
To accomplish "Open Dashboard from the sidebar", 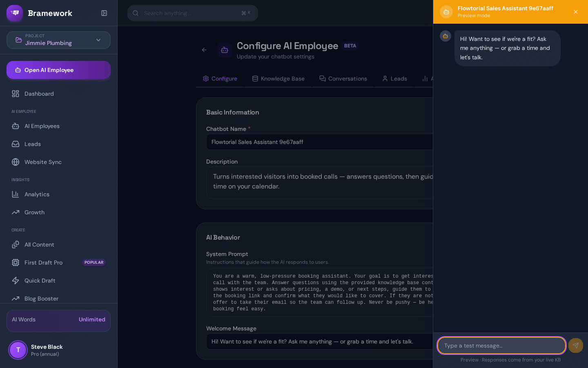I will 58,94.
